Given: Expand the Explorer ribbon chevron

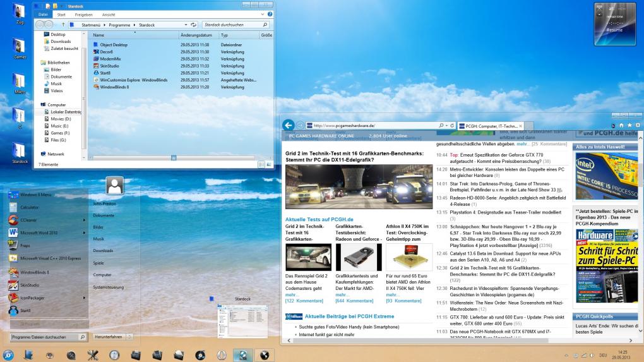Looking at the screenshot, I should [263, 15].
